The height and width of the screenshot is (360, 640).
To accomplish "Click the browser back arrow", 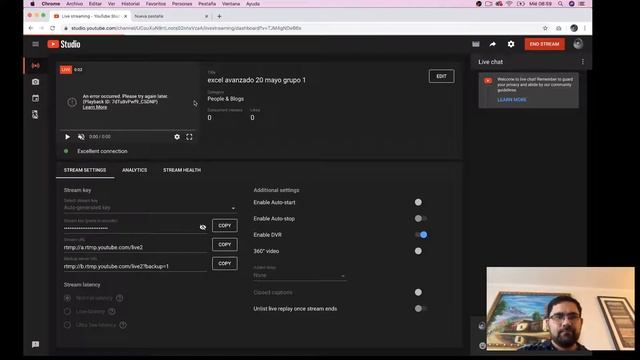I will click(31, 28).
